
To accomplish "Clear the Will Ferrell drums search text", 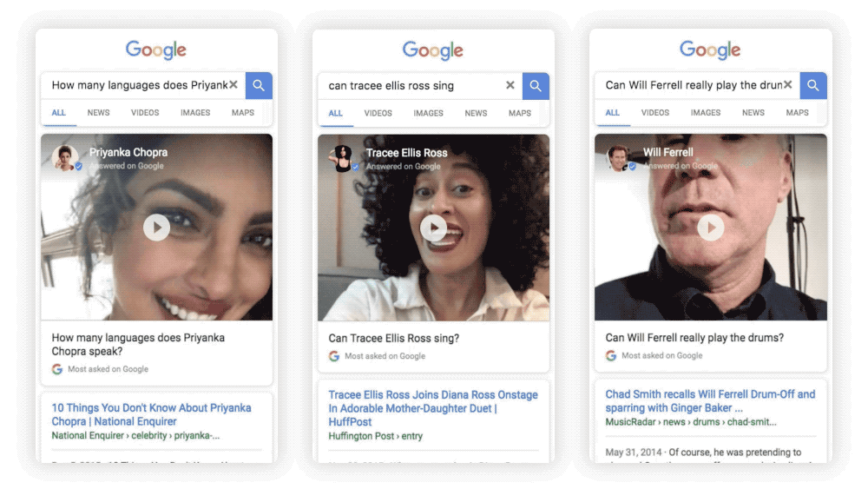I will (788, 85).
